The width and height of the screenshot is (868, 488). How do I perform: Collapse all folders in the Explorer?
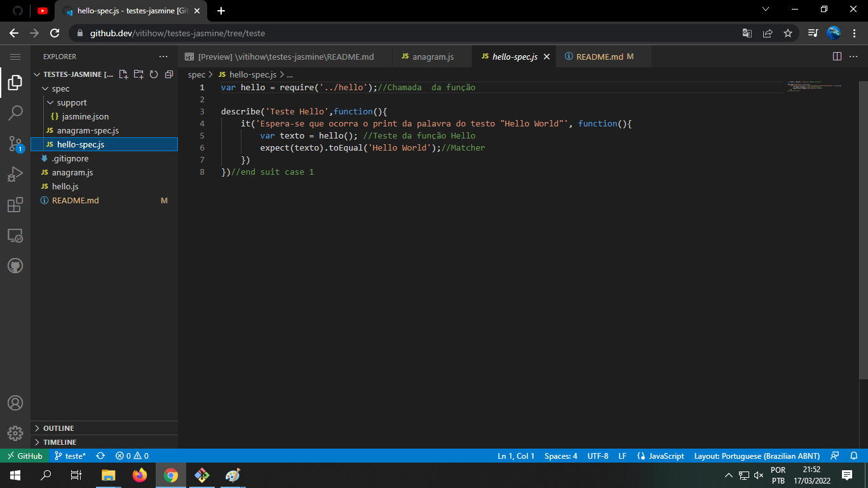[168, 74]
